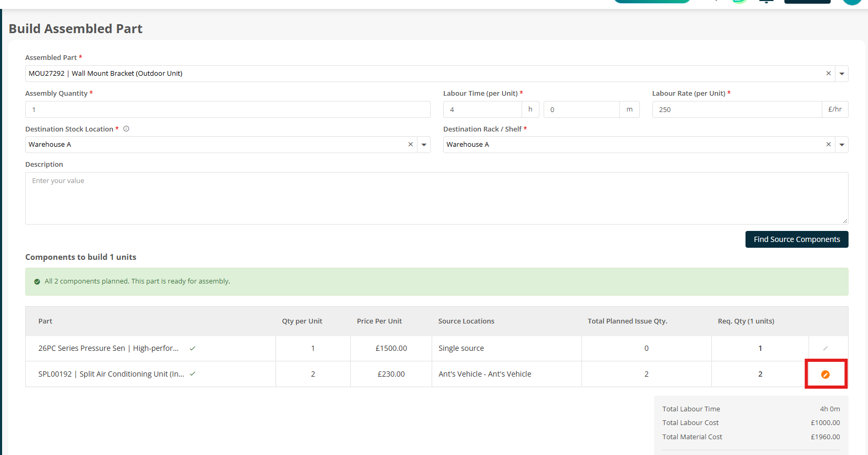Click SPL00192 Split Air Conditioning Unit name

point(111,374)
